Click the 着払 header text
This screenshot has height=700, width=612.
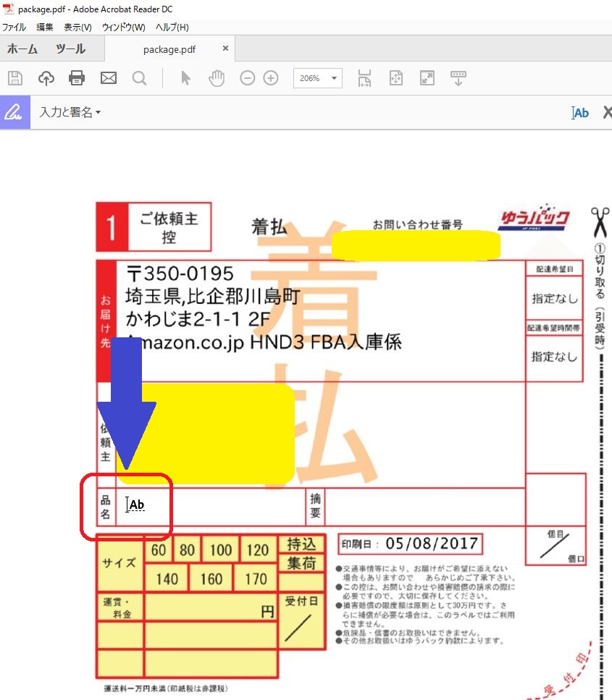[269, 227]
